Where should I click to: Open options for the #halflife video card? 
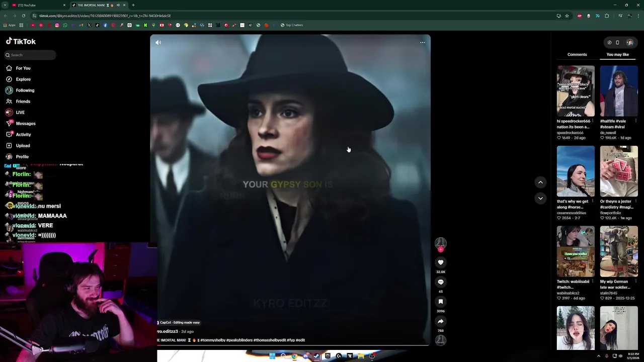tap(636, 121)
